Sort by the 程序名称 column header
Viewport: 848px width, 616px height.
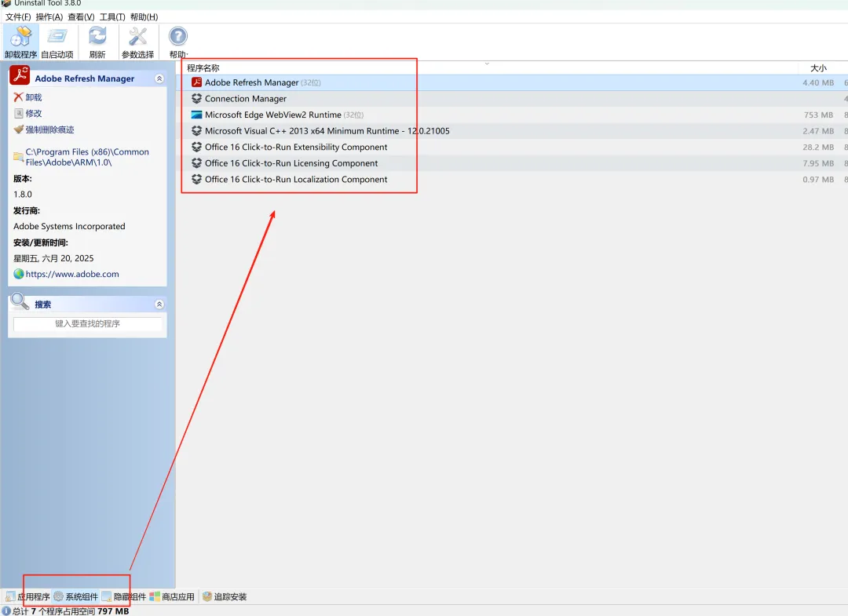coord(203,67)
